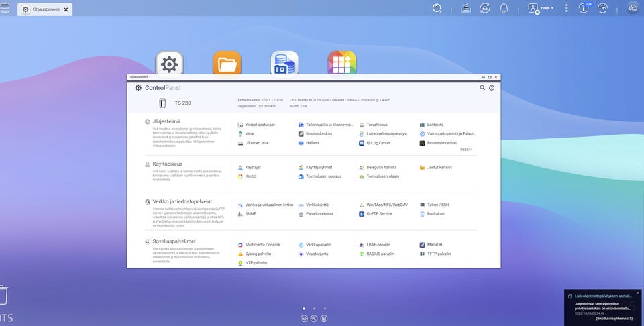Open Kiintiö quota settings
644x326 pixels.
247,176
